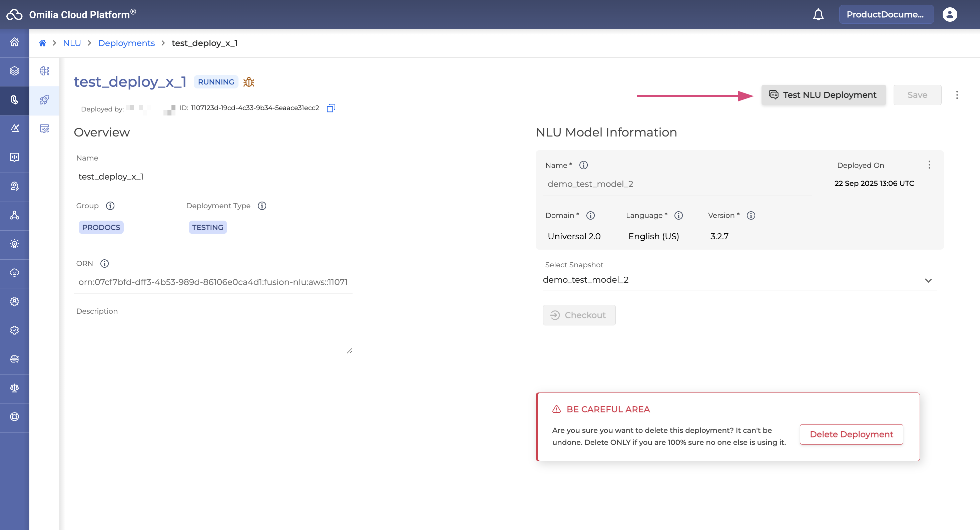Show info for the ORN field
Image resolution: width=980 pixels, height=530 pixels.
pos(105,263)
